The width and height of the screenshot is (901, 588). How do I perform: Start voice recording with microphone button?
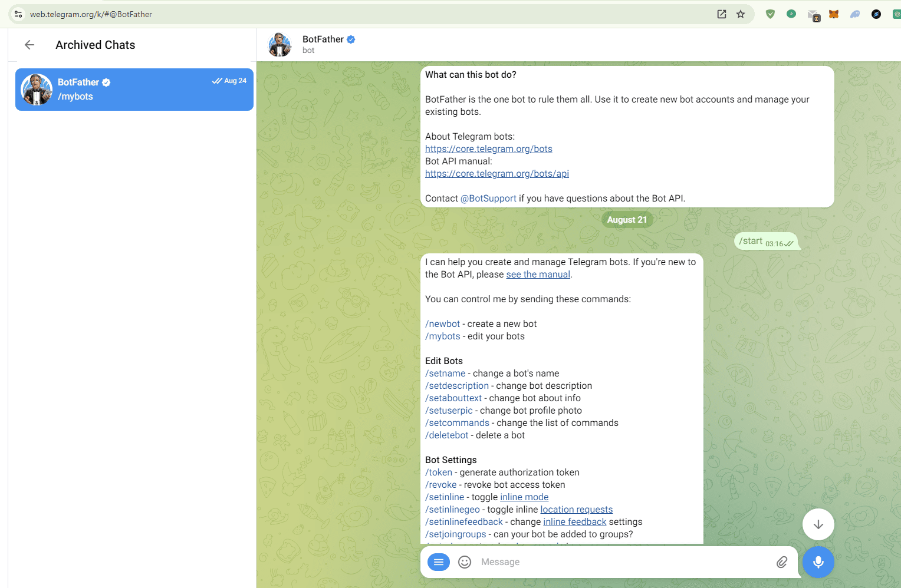click(818, 562)
